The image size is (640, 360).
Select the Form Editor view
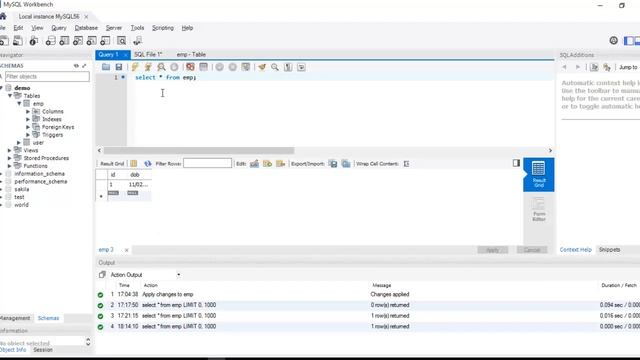[539, 209]
